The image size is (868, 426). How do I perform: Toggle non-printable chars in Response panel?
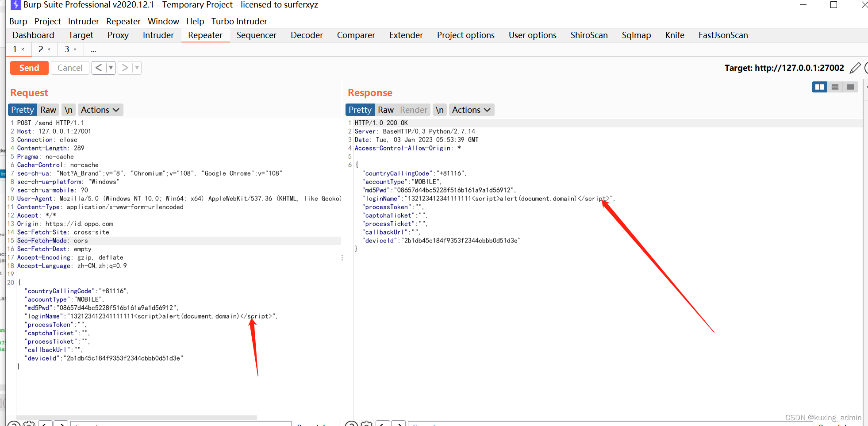pos(439,110)
